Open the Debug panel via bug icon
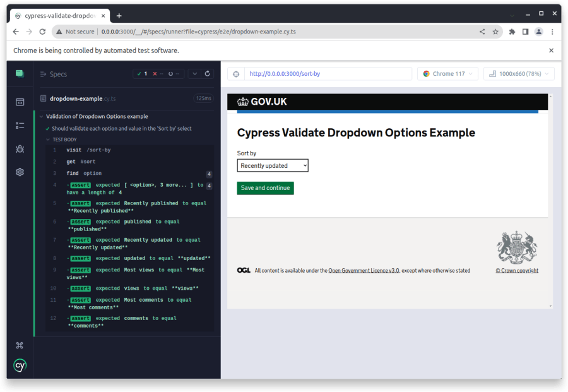Screen dimensions: 568x392 click(x=19, y=148)
